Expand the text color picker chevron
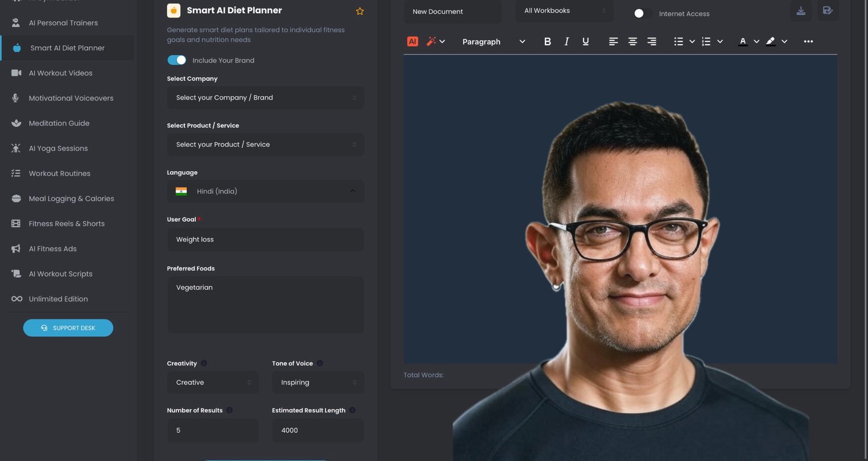868x461 pixels. pyautogui.click(x=756, y=42)
